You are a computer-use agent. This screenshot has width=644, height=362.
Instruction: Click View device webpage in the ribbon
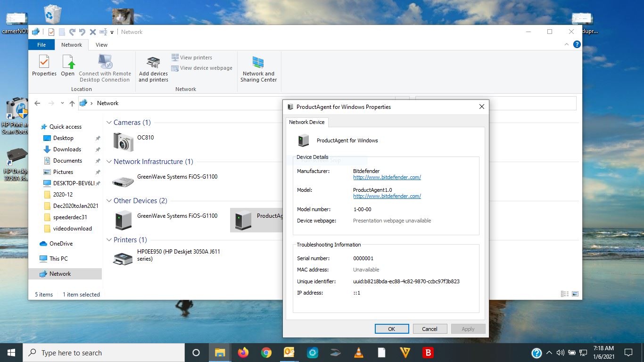pos(202,68)
